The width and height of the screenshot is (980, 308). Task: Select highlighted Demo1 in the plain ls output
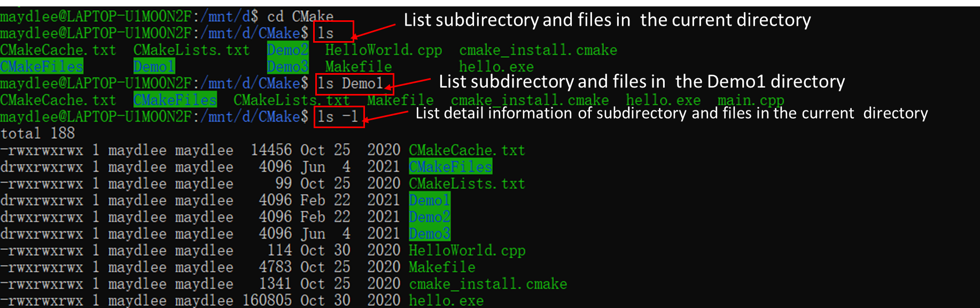click(154, 67)
